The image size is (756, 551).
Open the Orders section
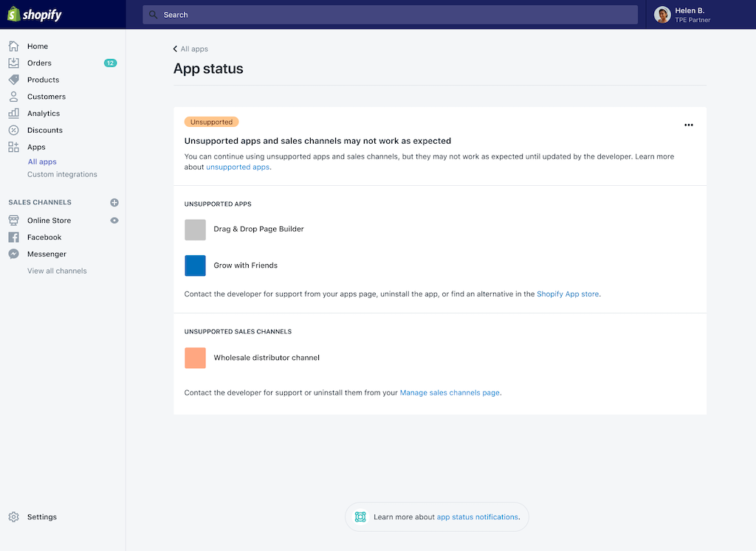pos(39,63)
